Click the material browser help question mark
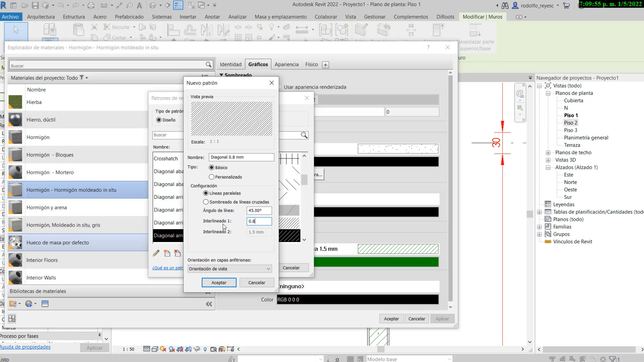This screenshot has height=362, width=644. [x=428, y=47]
